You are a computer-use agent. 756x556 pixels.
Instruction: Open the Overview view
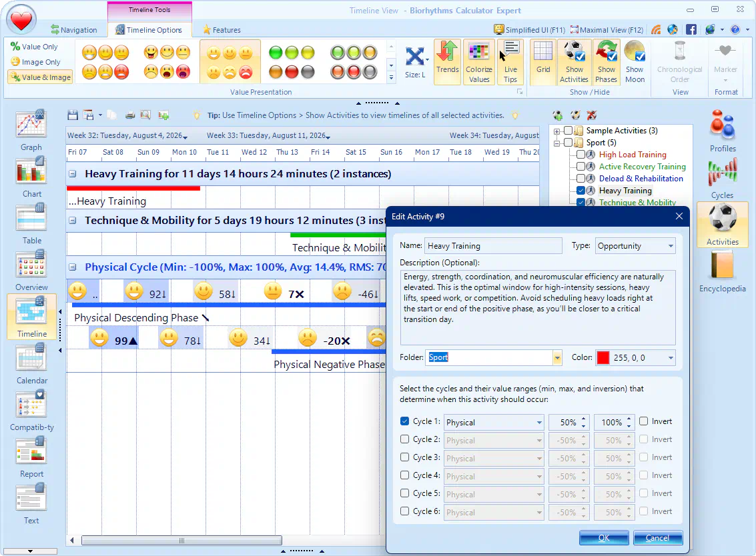[31, 271]
